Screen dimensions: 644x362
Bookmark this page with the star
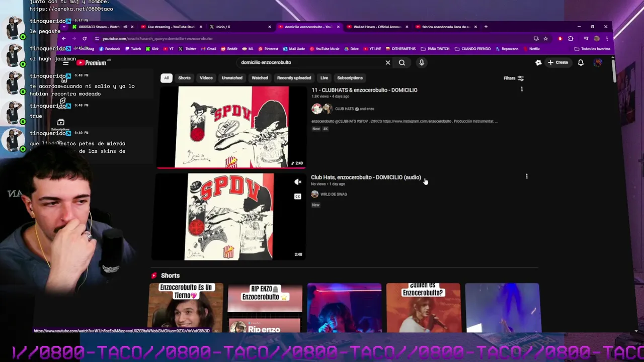[545, 39]
